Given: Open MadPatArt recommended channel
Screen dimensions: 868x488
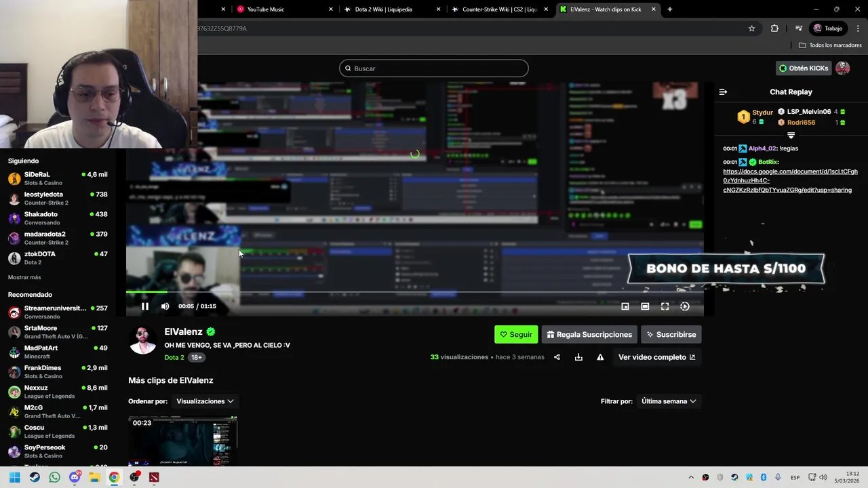Looking at the screenshot, I should [58, 352].
